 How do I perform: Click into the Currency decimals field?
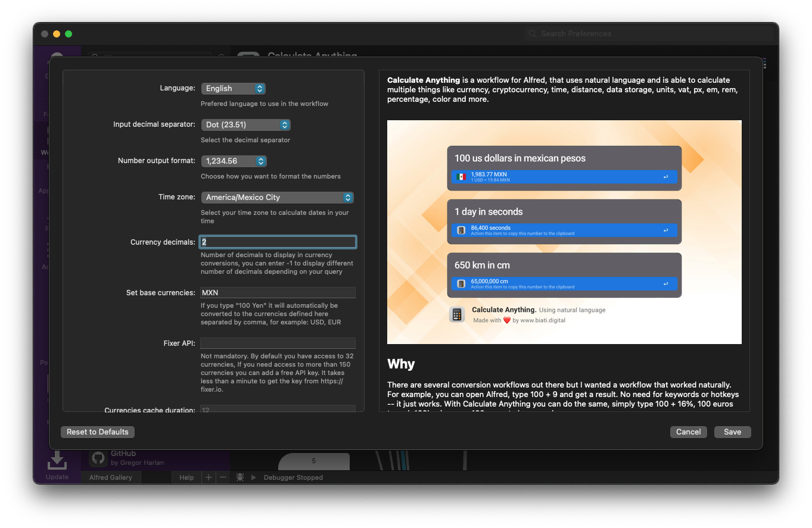278,242
